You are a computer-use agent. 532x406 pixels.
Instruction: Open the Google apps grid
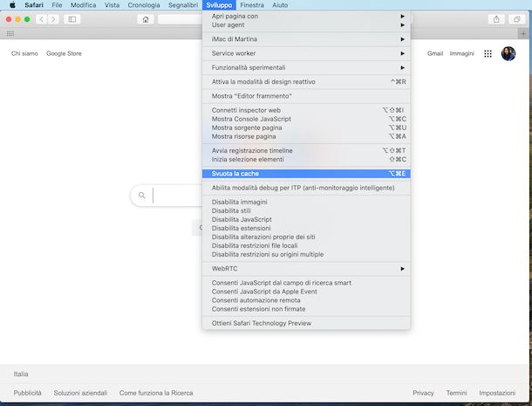coord(488,53)
